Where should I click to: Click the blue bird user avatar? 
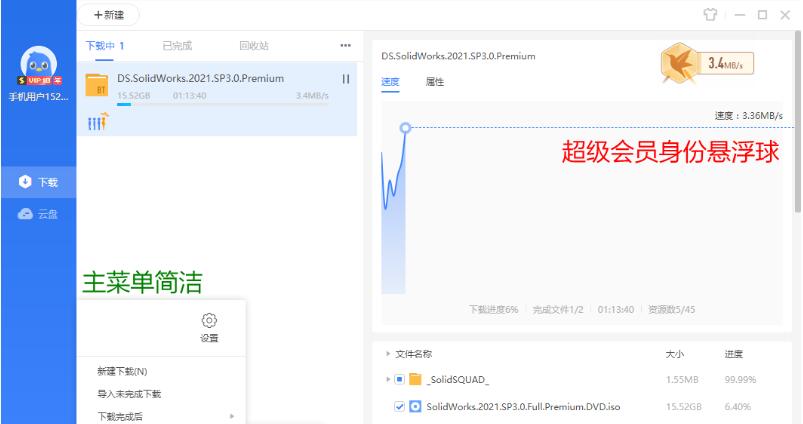tap(38, 62)
